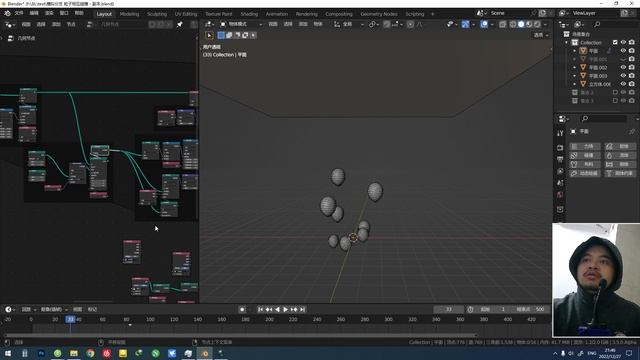Enable the second unchecked collection checkbox
The height and width of the screenshot is (360, 640).
coord(615,101)
